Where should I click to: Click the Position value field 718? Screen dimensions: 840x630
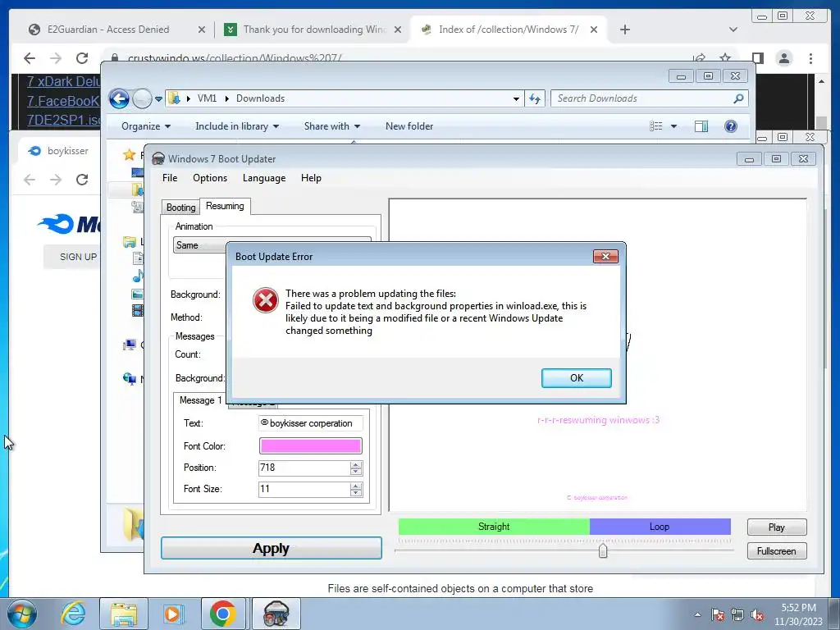304,468
